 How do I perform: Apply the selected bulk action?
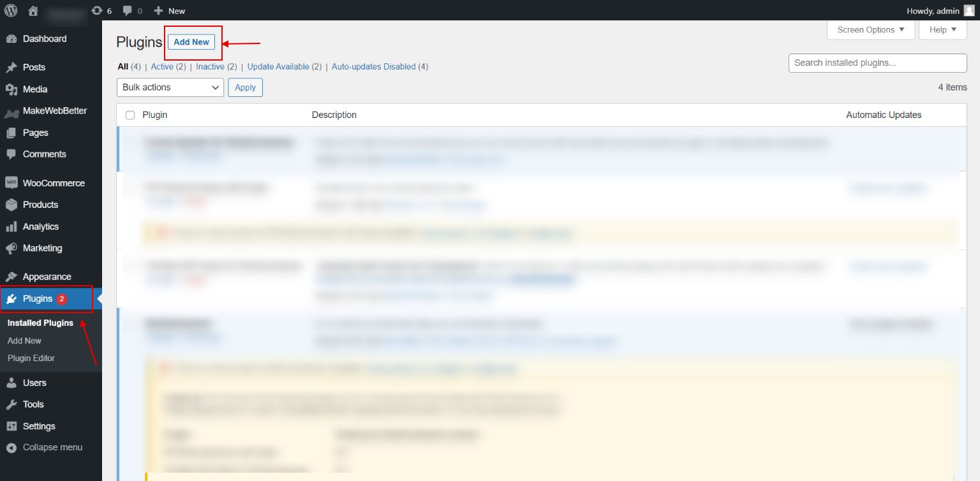point(245,87)
